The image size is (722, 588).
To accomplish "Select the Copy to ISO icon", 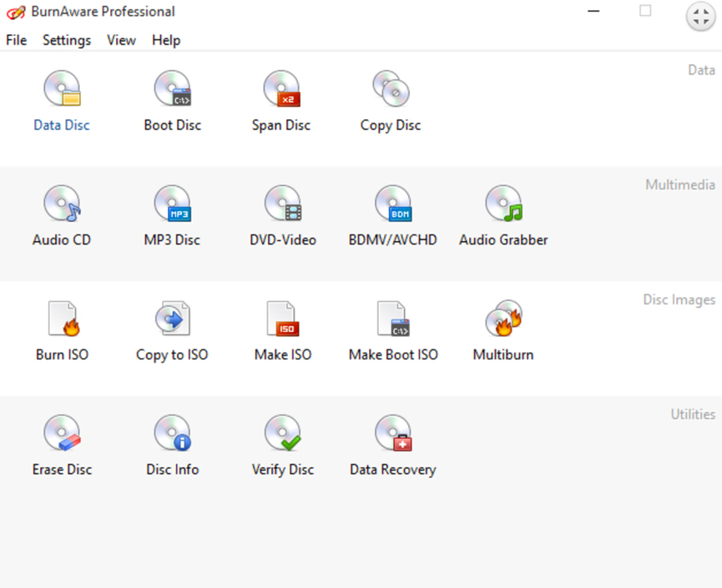I will (173, 319).
